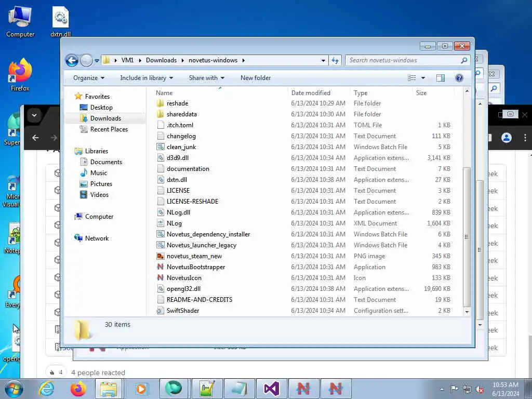Image resolution: width=532 pixels, height=399 pixels.
Task: Open the Share with menu
Action: pyautogui.click(x=207, y=78)
